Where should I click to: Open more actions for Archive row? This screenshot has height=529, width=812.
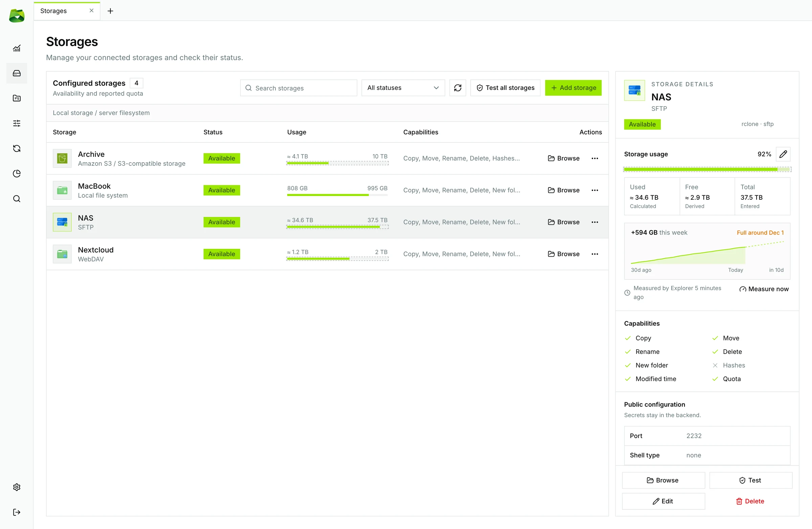click(595, 158)
